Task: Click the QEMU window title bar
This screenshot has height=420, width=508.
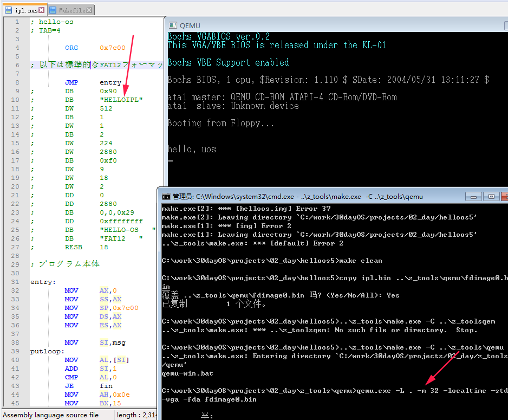Action: [337, 25]
